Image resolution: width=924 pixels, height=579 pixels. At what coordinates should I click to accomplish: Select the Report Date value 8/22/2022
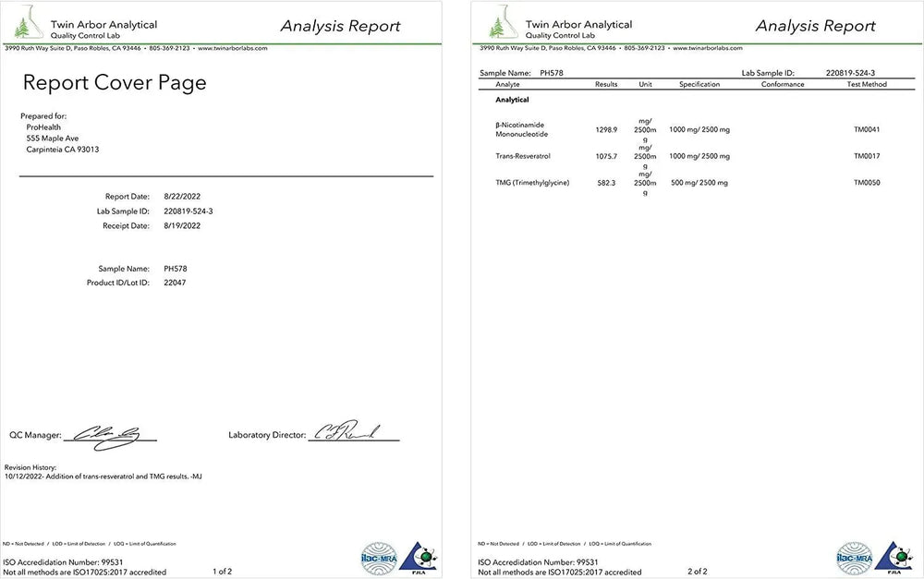(x=181, y=197)
